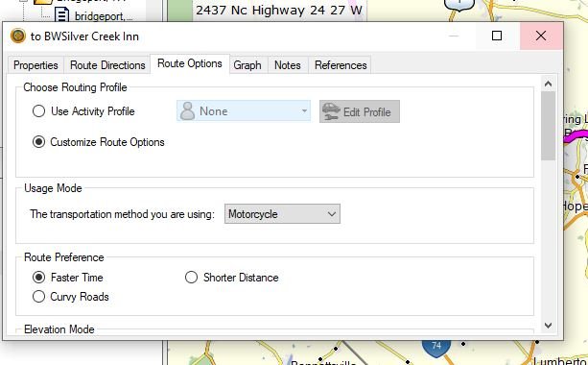The image size is (588, 365).
Task: Click the scrollbar down arrow
Action: [x=548, y=326]
